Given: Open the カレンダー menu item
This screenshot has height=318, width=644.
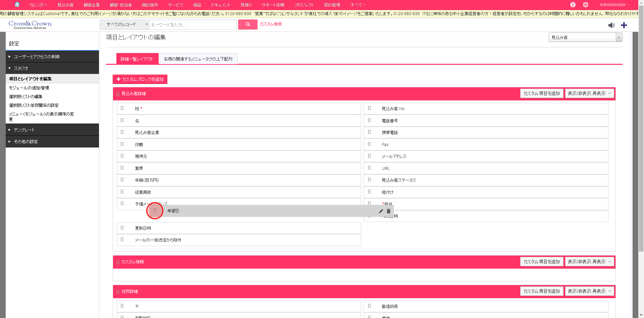Looking at the screenshot, I should (x=38, y=5).
